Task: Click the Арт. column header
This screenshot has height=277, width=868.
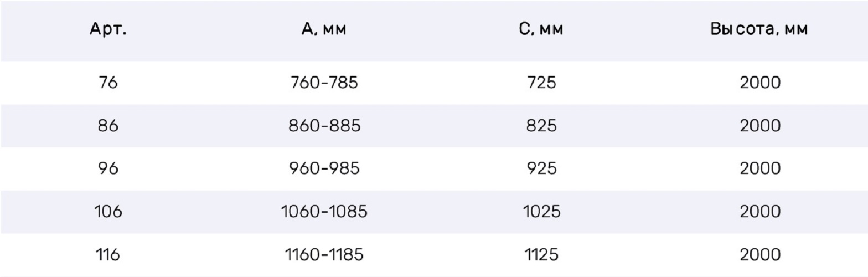Action: point(108,30)
